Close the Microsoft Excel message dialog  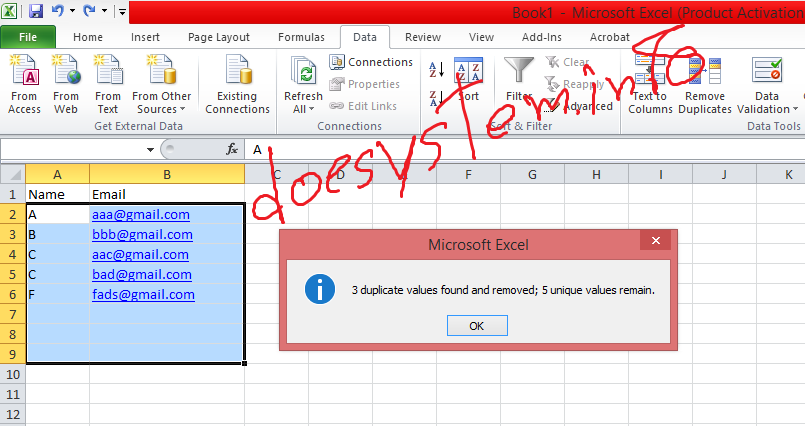[x=656, y=240]
